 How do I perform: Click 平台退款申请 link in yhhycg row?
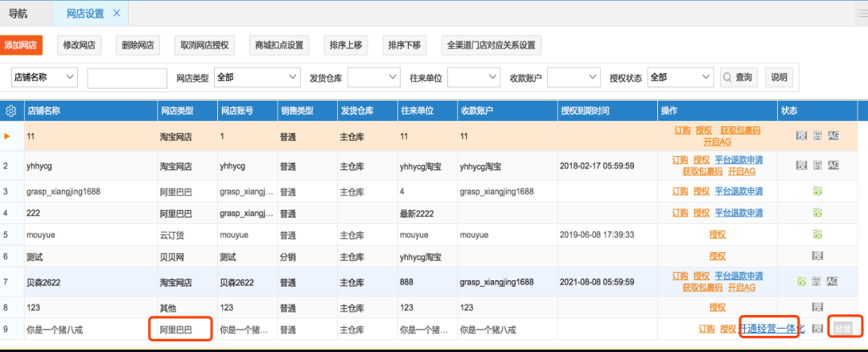click(739, 159)
